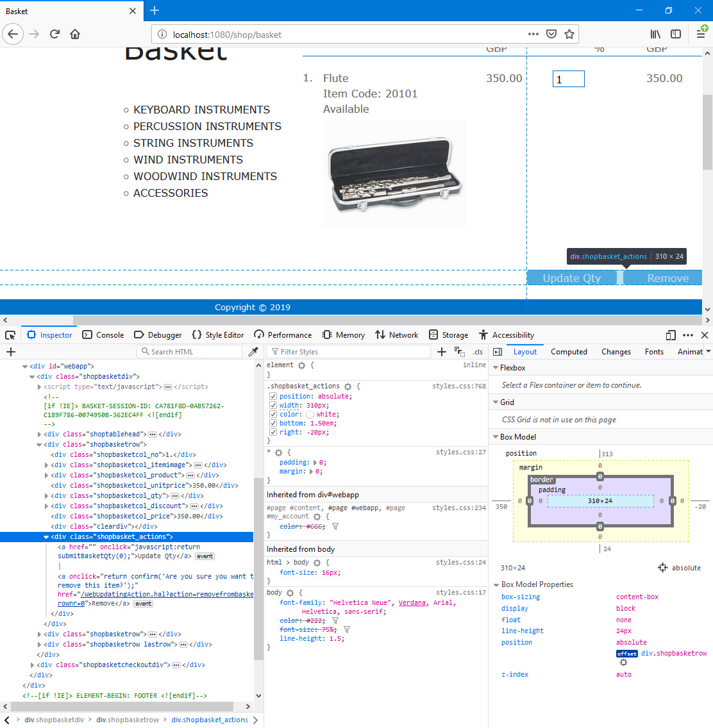The height and width of the screenshot is (728, 713).
Task: Open the Style Editor tab
Action: (x=218, y=335)
